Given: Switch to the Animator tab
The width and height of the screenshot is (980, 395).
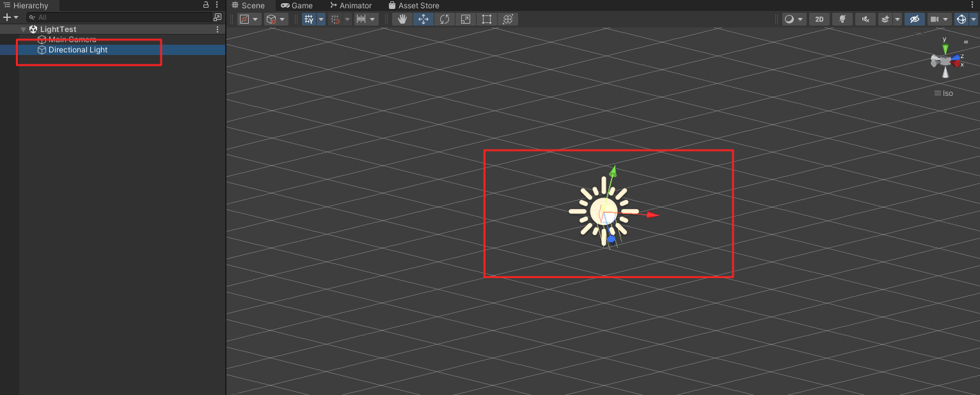Looking at the screenshot, I should 351,6.
